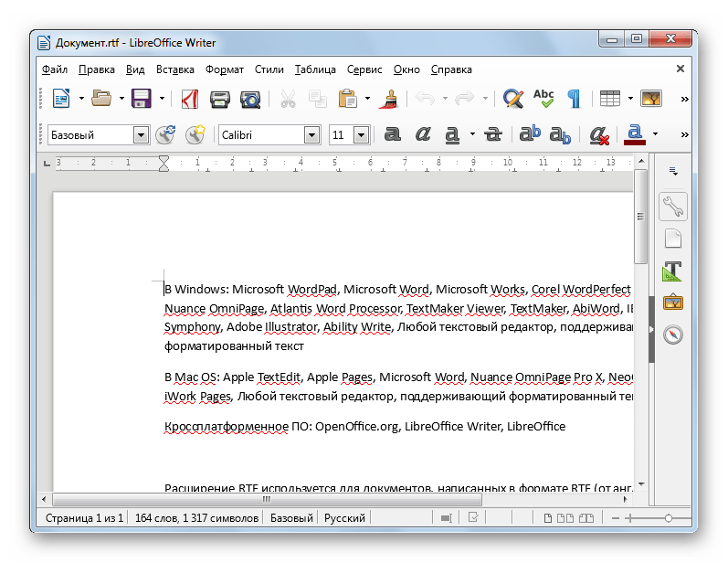Image resolution: width=728 pixels, height=563 pixels.
Task: Click the New Document icon
Action: tap(61, 99)
